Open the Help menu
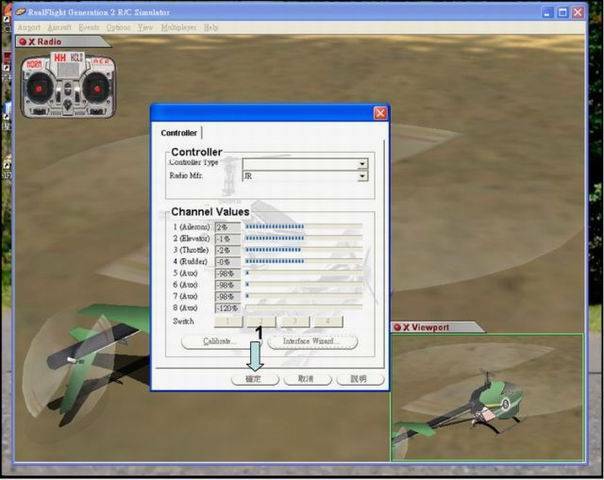 (x=211, y=28)
